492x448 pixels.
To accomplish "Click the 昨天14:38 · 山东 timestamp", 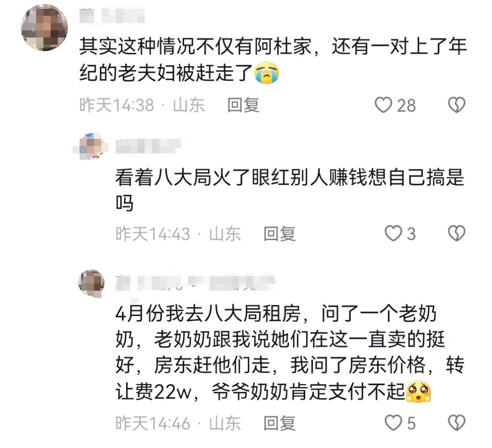I will [142, 105].
